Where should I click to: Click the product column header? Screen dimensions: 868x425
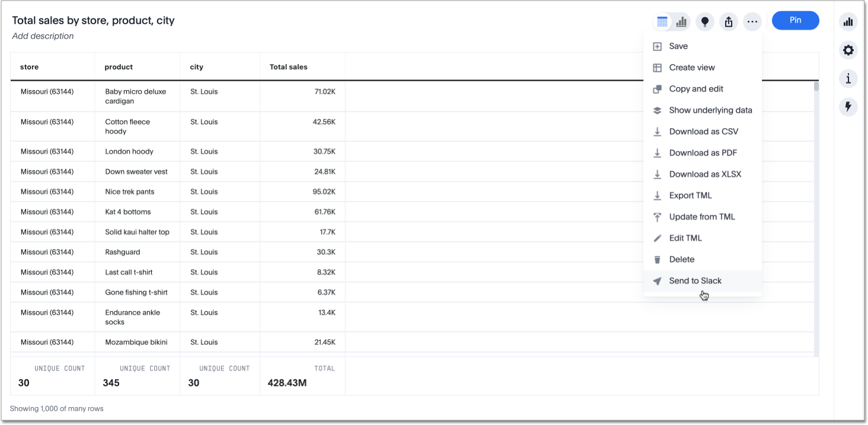(x=119, y=67)
